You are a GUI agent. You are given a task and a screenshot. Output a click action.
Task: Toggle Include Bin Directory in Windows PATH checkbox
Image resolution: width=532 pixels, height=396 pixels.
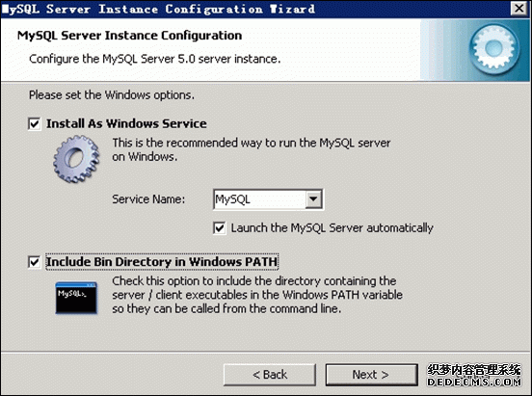pos(35,262)
